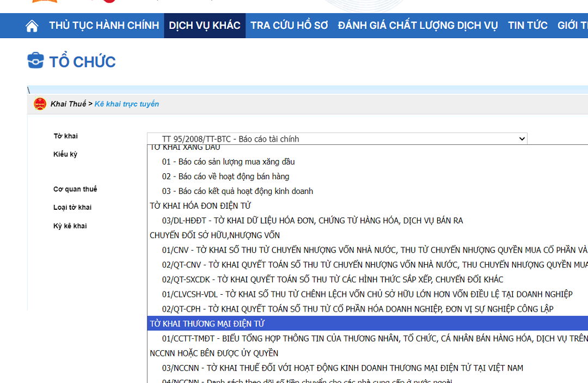The width and height of the screenshot is (588, 383).
Task: Click the Kê khai trực tuyến breadcrumb link
Action: point(127,104)
